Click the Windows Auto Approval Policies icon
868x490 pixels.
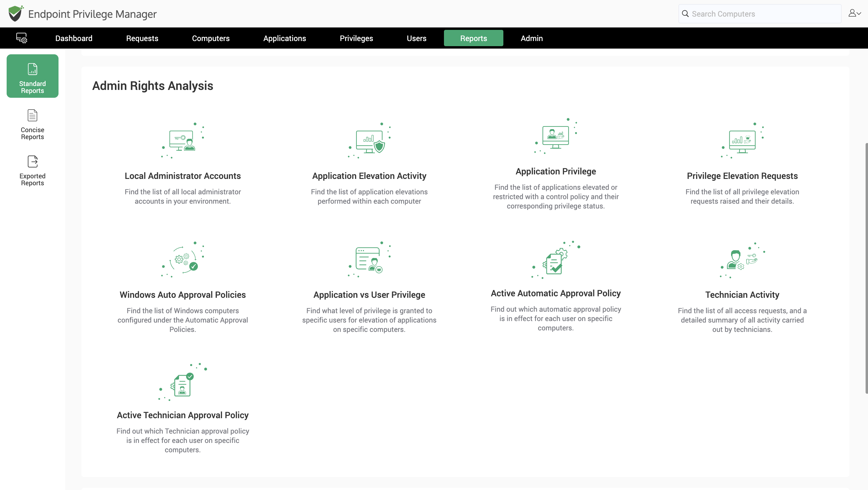pos(183,259)
